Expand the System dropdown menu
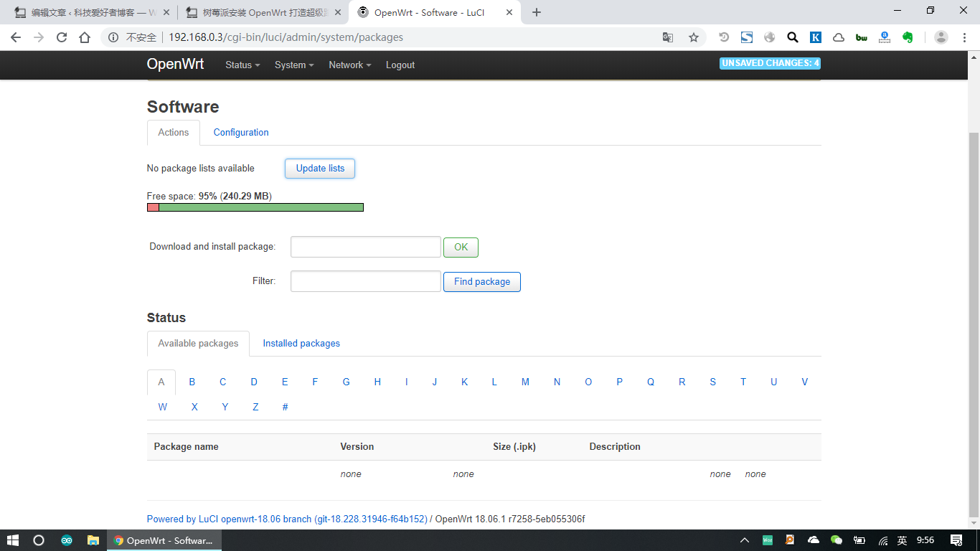 coord(294,65)
